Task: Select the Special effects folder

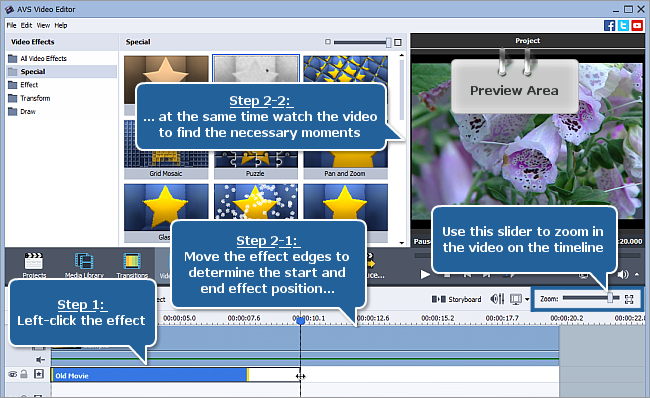Action: pos(61,71)
